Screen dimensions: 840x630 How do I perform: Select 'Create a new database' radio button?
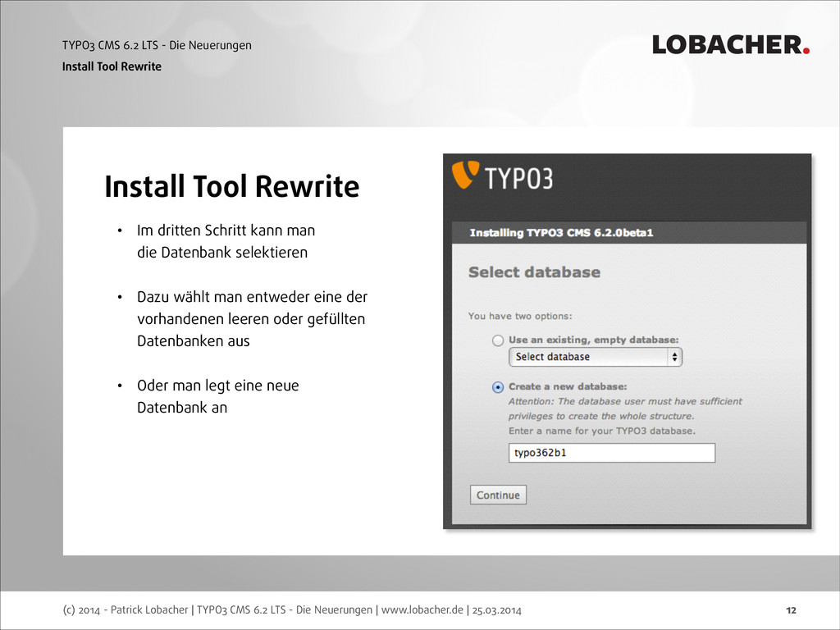coord(498,387)
